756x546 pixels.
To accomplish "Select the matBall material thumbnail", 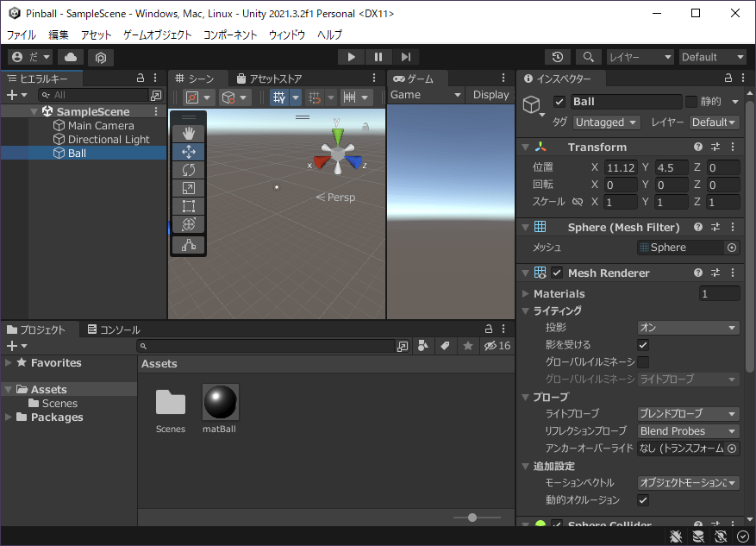I will tap(221, 402).
